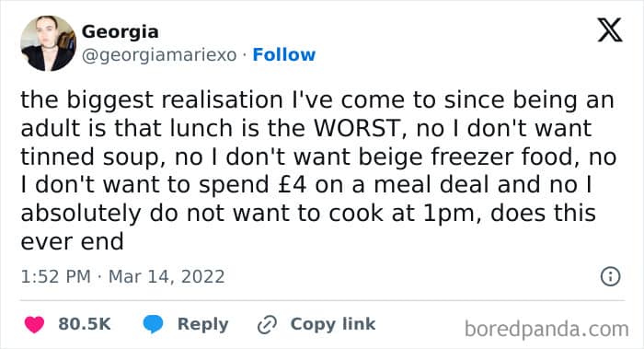
Task: Click the first line of tweet text
Action: coord(317,99)
